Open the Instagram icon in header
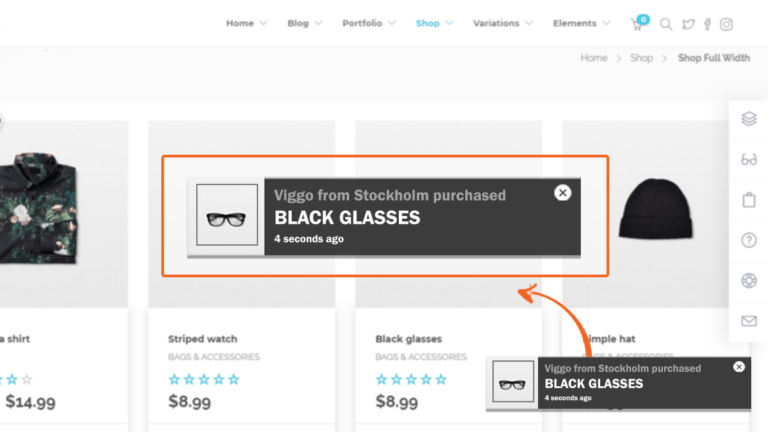The width and height of the screenshot is (768, 432). pyautogui.click(x=726, y=24)
